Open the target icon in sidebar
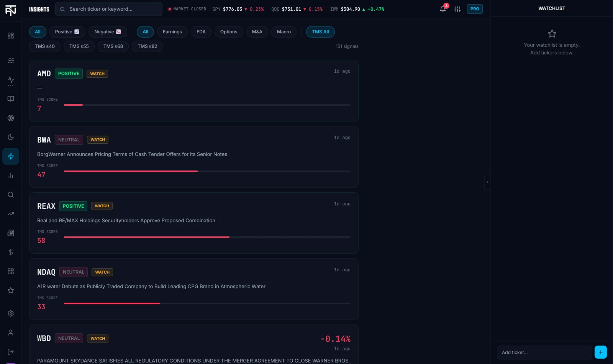Viewport: 613px width, 364px height. pyautogui.click(x=11, y=118)
